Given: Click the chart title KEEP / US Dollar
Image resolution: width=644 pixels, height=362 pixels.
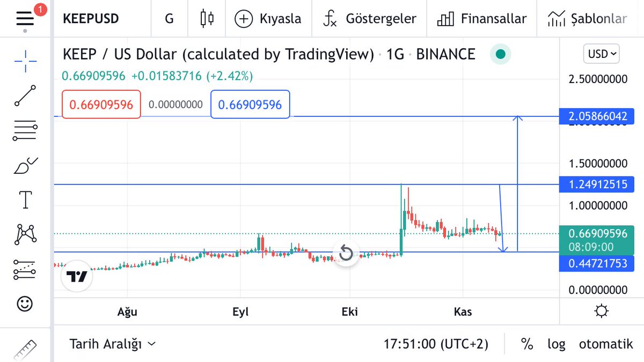Looking at the screenshot, I should coord(218,54).
